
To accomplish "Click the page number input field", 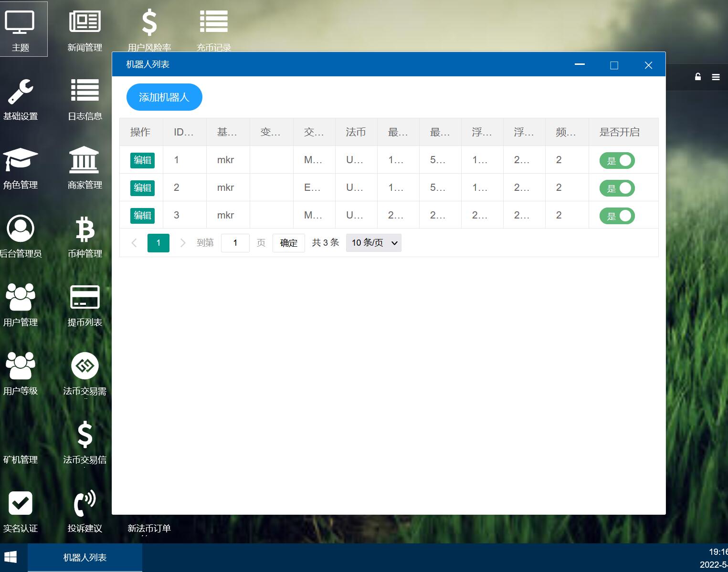I will [235, 243].
